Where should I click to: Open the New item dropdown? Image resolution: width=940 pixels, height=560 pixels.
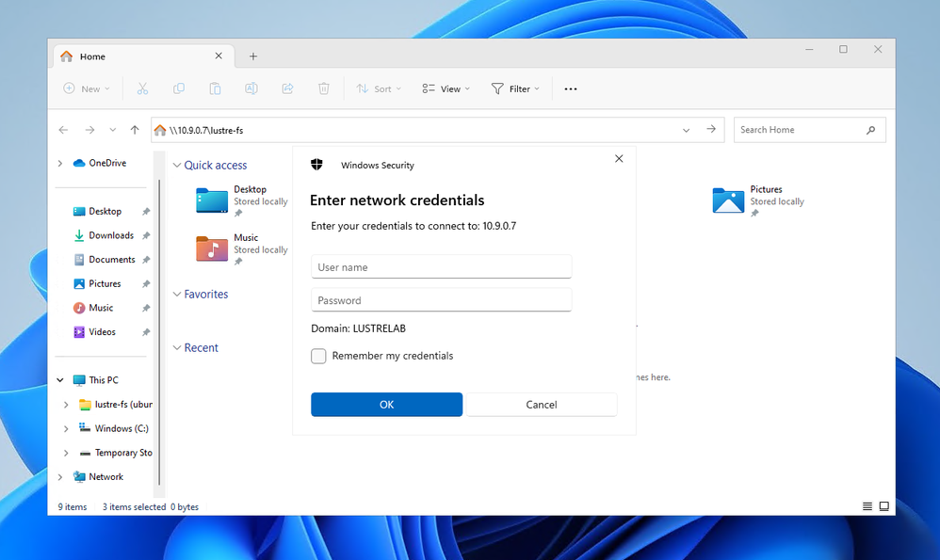tap(87, 88)
